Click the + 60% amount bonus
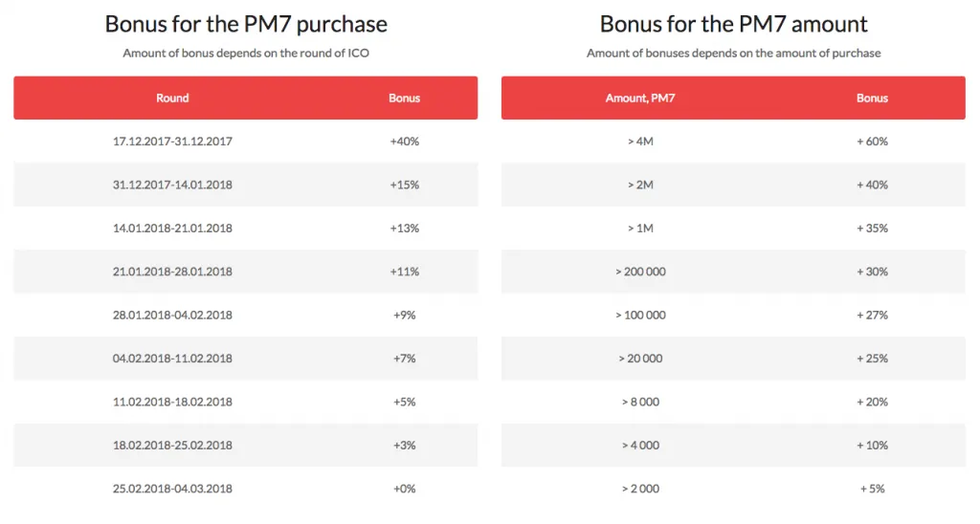980x524 pixels. 872,142
